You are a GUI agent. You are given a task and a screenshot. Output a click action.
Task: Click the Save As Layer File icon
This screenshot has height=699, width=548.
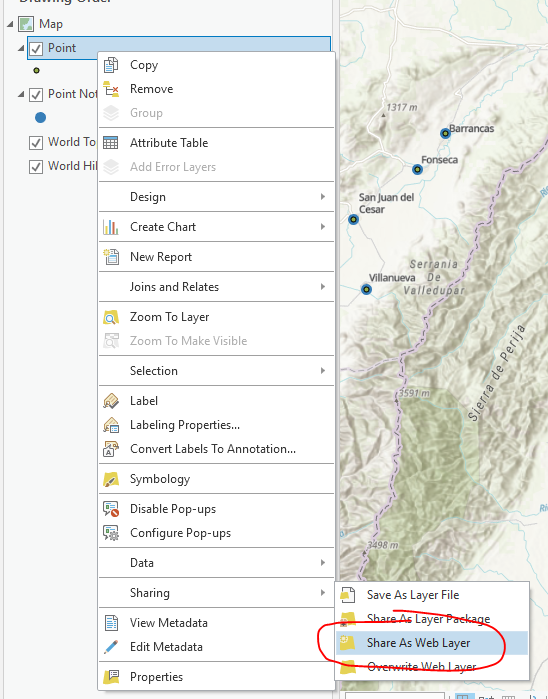348,595
